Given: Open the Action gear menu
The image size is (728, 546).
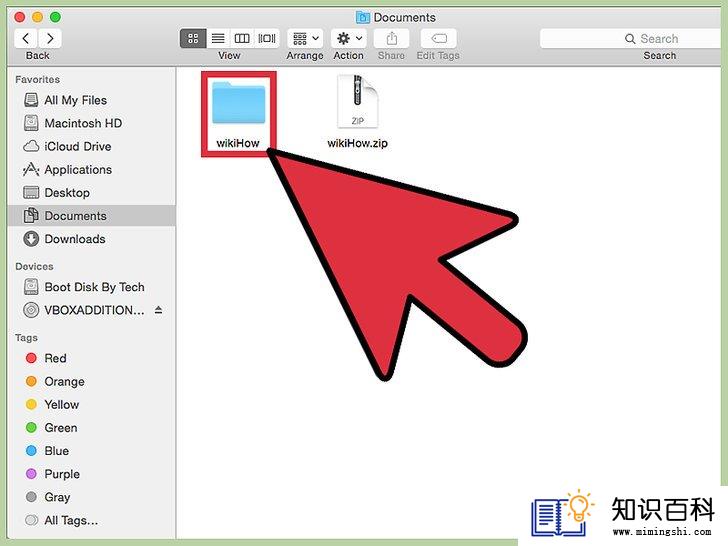Looking at the screenshot, I should (x=349, y=39).
